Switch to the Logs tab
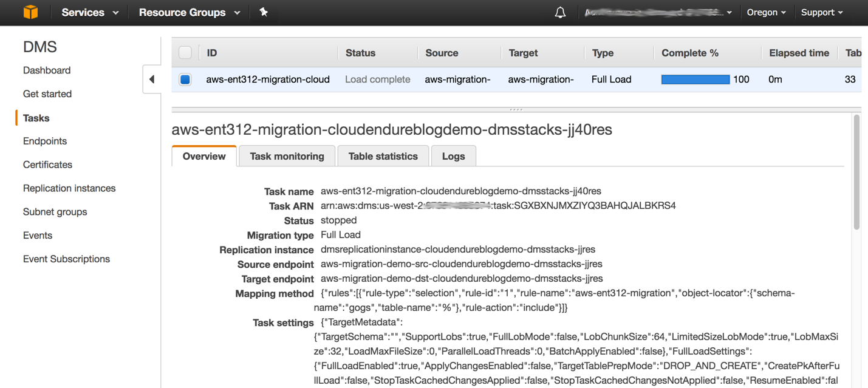The width and height of the screenshot is (868, 388). [453, 156]
